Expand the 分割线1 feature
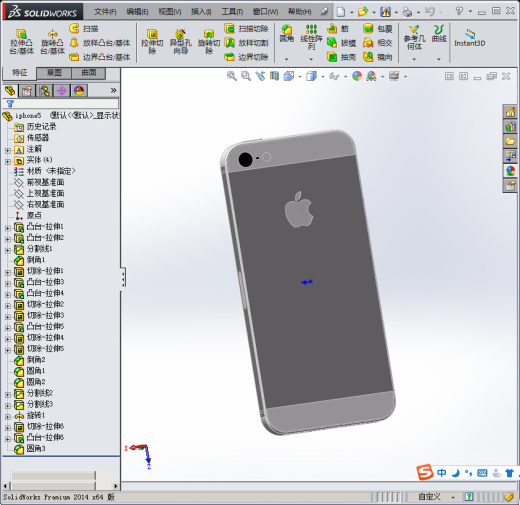The height and width of the screenshot is (505, 520). click(8, 251)
